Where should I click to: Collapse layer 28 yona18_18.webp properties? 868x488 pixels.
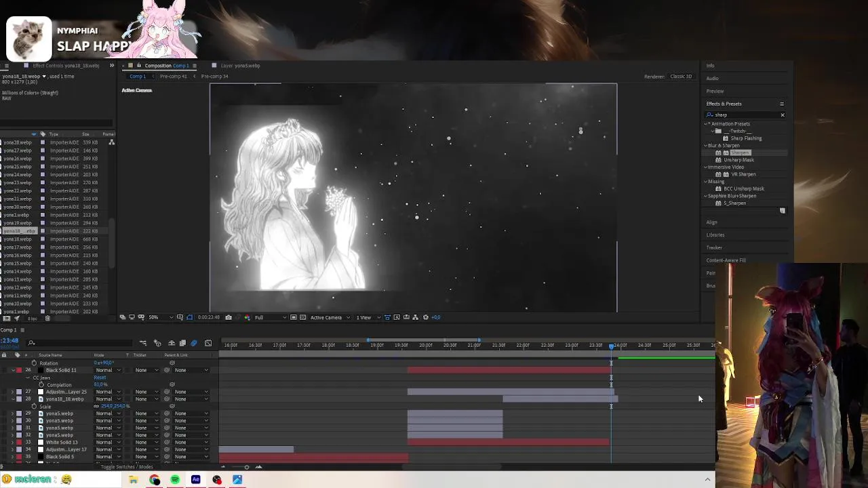pyautogui.click(x=12, y=399)
